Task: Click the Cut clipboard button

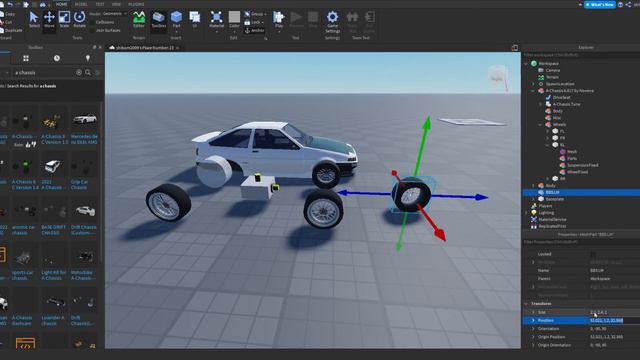Action: coord(7,22)
